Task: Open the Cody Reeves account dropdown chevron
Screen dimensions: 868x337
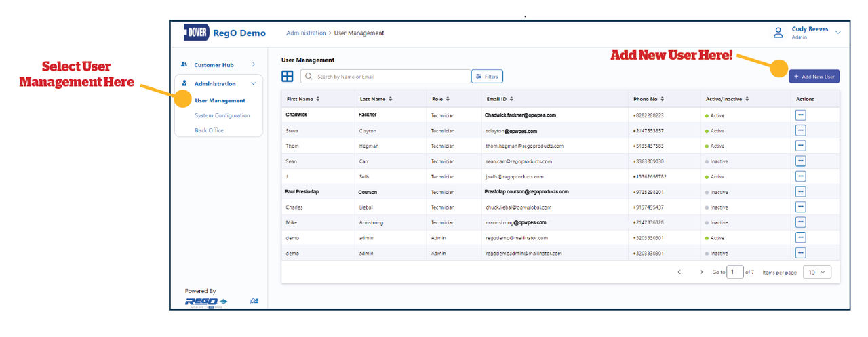Action: (838, 33)
